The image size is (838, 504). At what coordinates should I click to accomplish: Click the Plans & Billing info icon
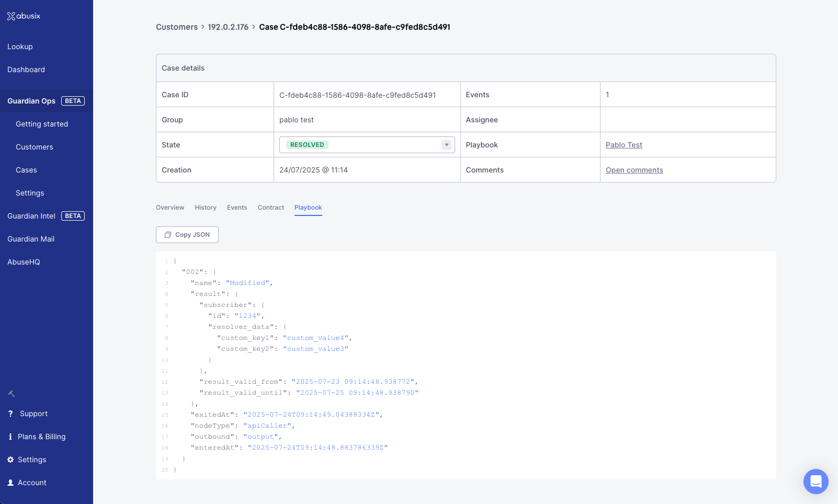coord(10,437)
